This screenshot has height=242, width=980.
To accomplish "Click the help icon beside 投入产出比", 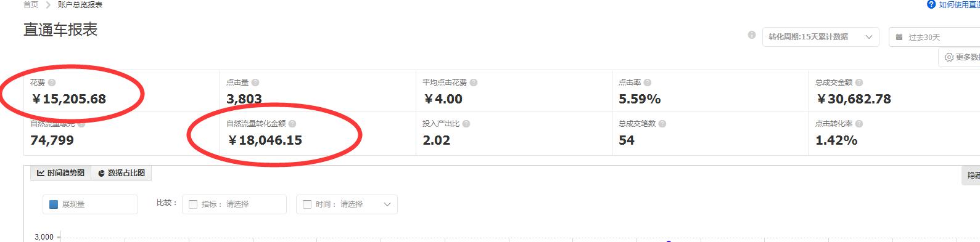I will pos(466,124).
